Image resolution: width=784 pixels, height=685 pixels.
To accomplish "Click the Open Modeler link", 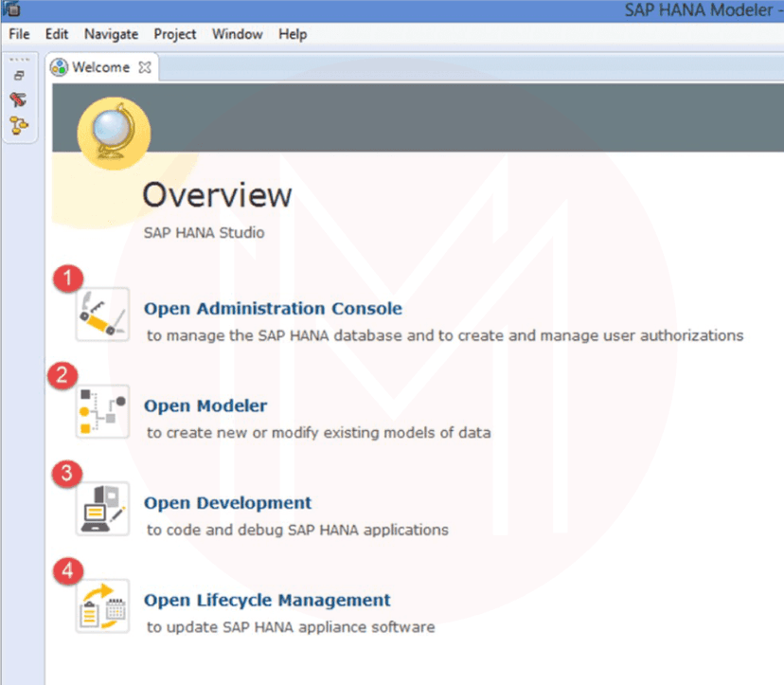I will tap(205, 406).
